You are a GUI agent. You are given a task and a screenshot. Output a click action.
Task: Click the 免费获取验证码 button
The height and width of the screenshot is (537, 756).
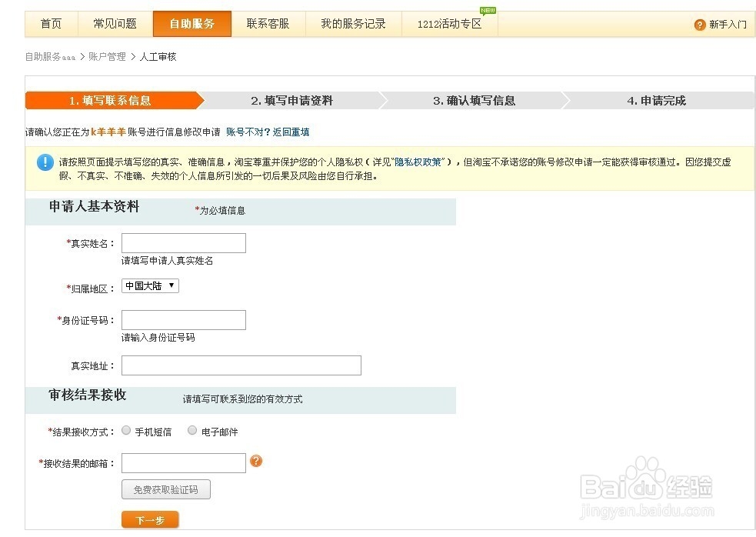pos(166,490)
